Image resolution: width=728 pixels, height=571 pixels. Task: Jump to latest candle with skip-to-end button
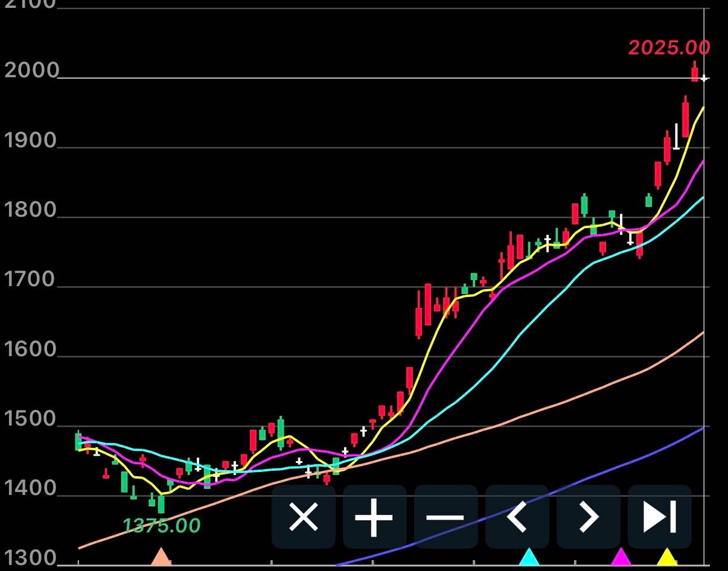659,517
